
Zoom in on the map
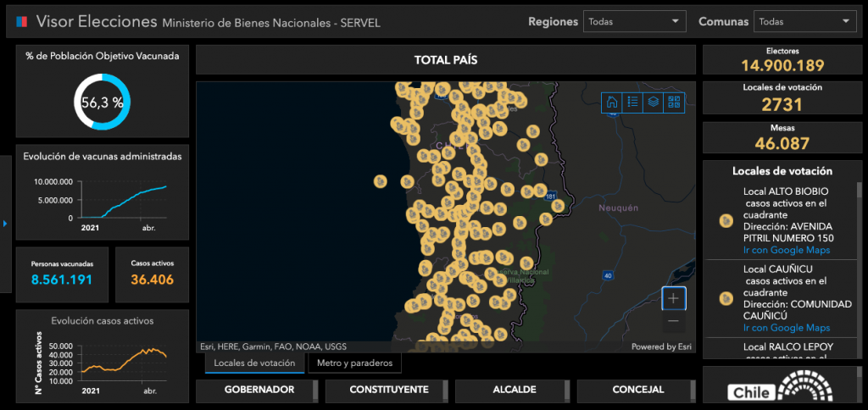[x=673, y=298]
